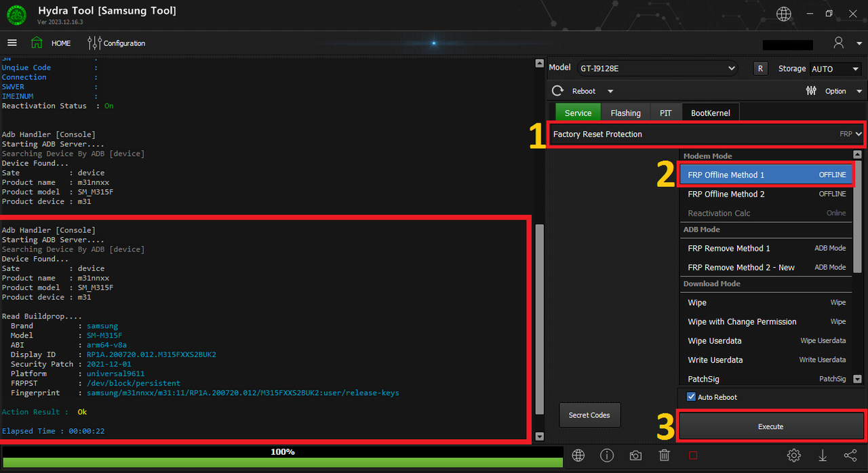
Task: Select the Wipe option
Action: (766, 302)
